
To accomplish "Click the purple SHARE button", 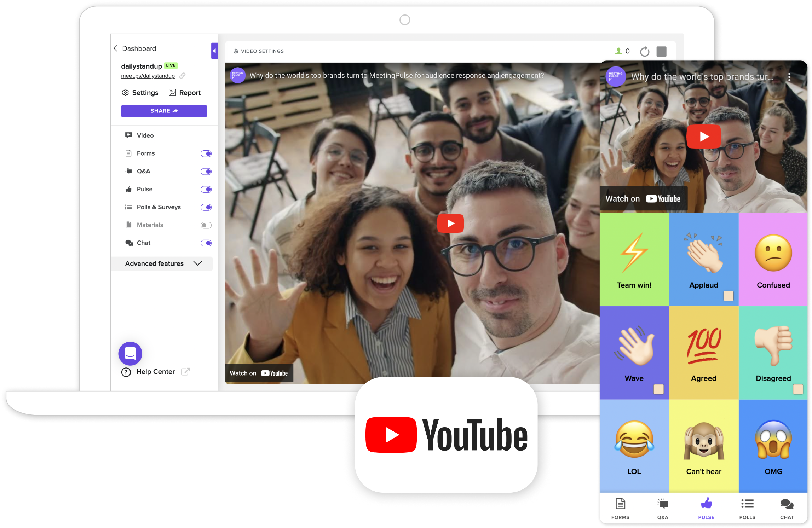I will pos(164,111).
